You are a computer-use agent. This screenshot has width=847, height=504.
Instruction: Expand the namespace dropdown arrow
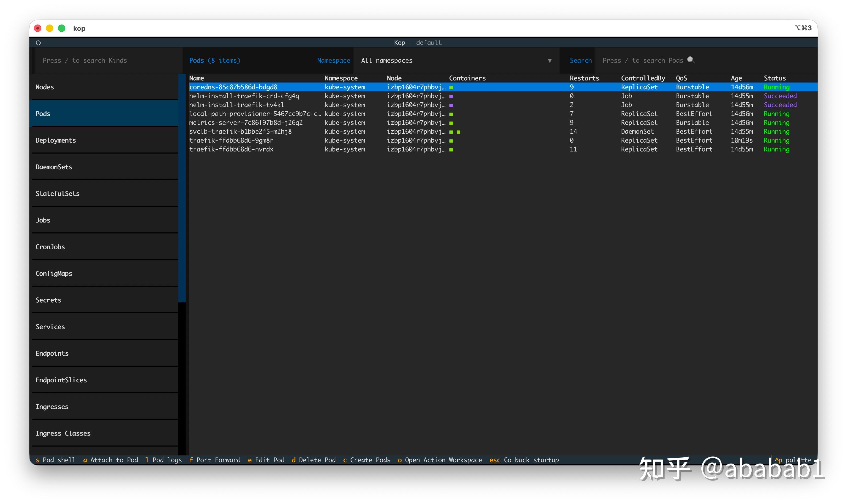point(550,61)
